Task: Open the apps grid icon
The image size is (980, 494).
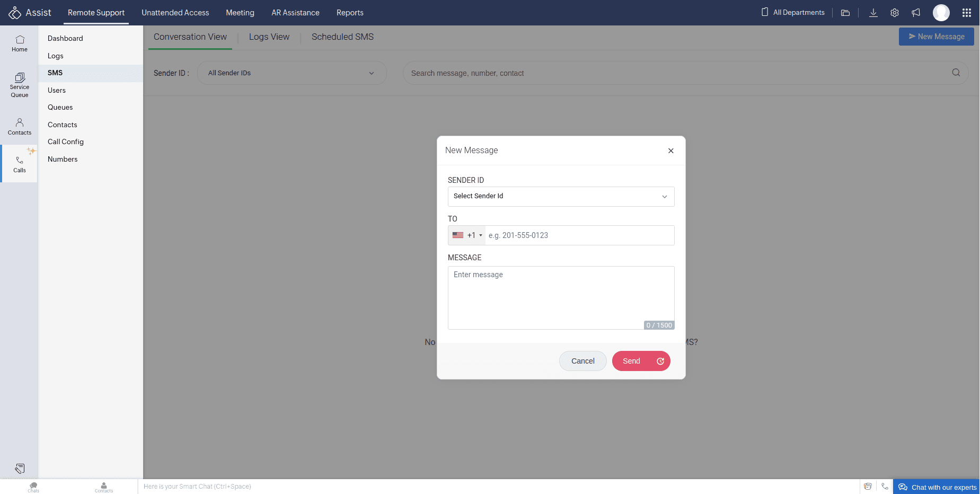Action: point(967,13)
